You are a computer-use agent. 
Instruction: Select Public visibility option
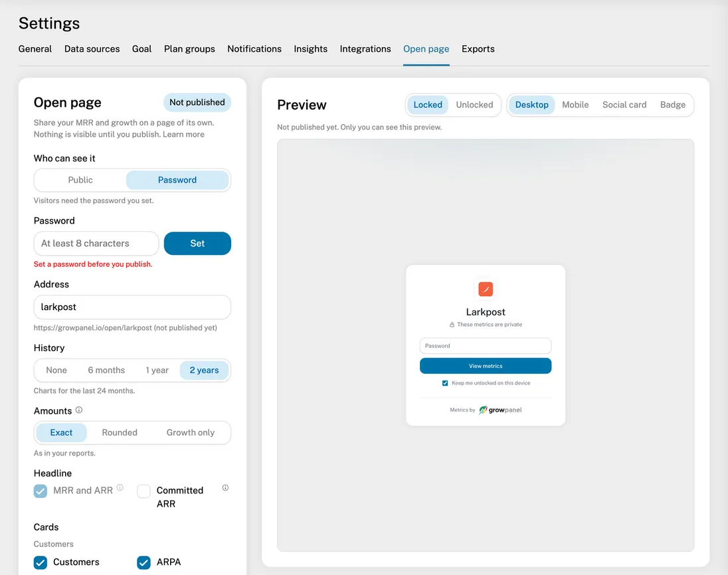(80, 180)
